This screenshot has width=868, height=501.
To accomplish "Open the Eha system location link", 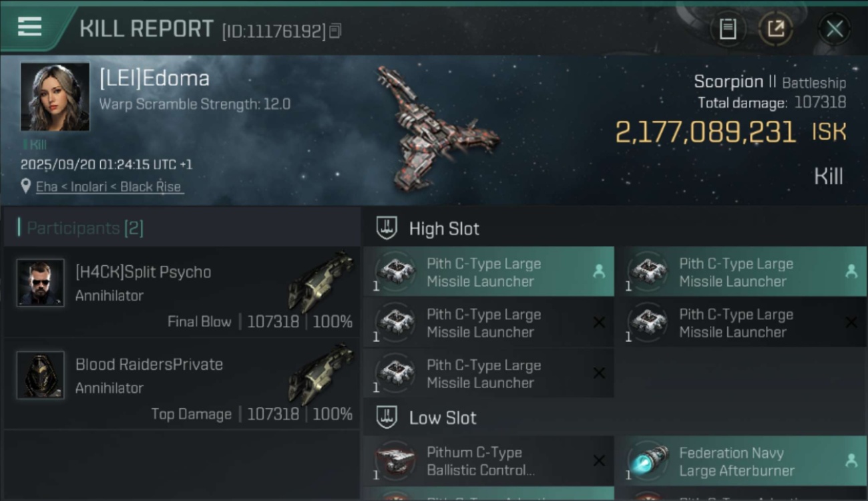I will pos(109,187).
